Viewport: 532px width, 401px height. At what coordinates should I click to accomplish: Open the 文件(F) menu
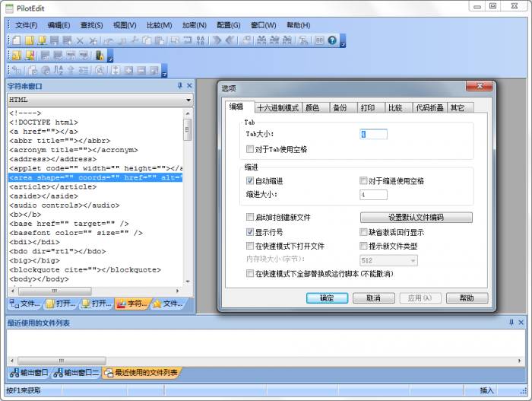[x=26, y=25]
